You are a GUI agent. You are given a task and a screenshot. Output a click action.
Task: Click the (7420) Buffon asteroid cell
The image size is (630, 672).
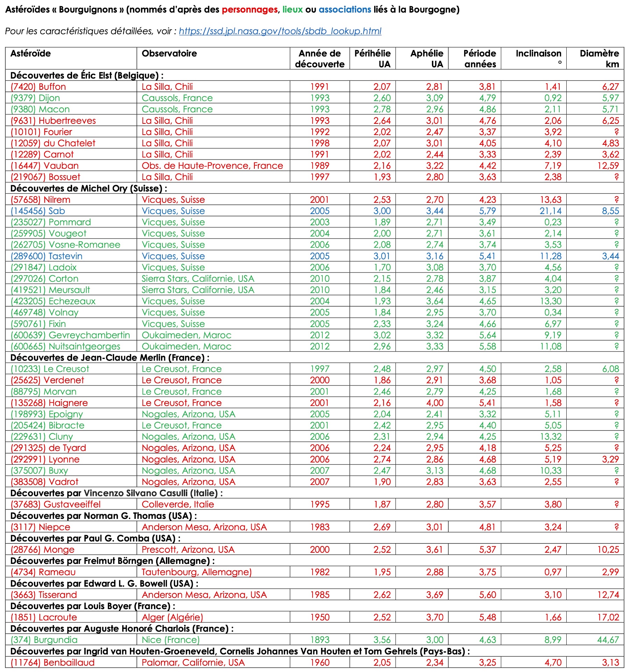[38, 87]
